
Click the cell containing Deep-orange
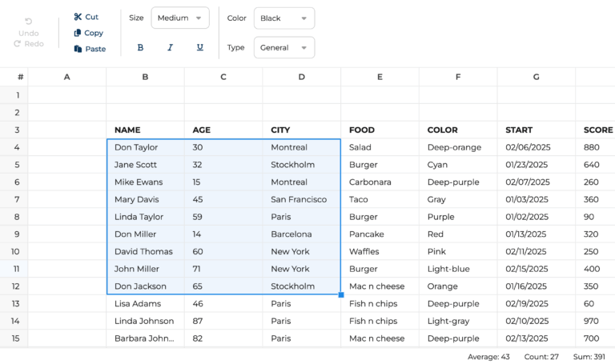[x=454, y=147]
